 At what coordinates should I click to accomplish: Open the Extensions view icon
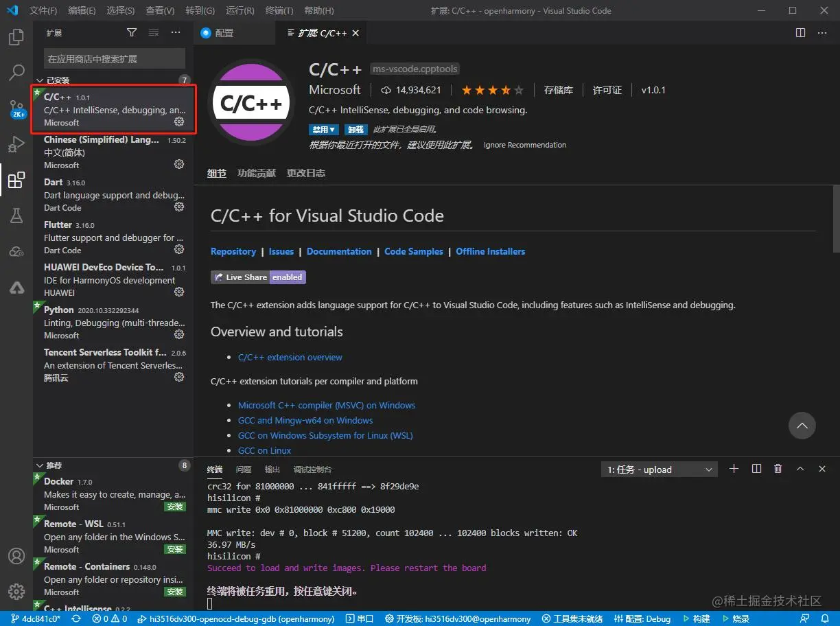pyautogui.click(x=16, y=180)
